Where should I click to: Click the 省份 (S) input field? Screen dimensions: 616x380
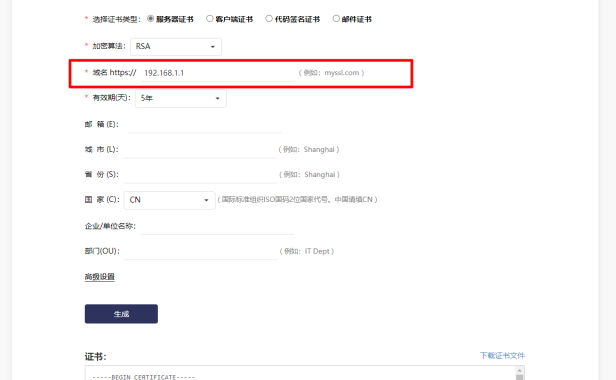(200, 175)
